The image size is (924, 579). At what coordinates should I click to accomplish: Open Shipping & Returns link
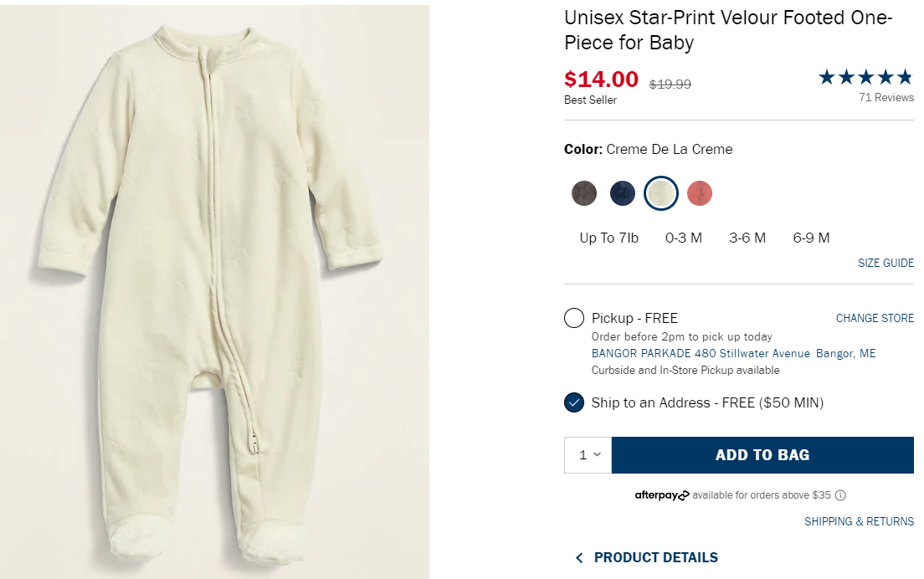pyautogui.click(x=859, y=521)
